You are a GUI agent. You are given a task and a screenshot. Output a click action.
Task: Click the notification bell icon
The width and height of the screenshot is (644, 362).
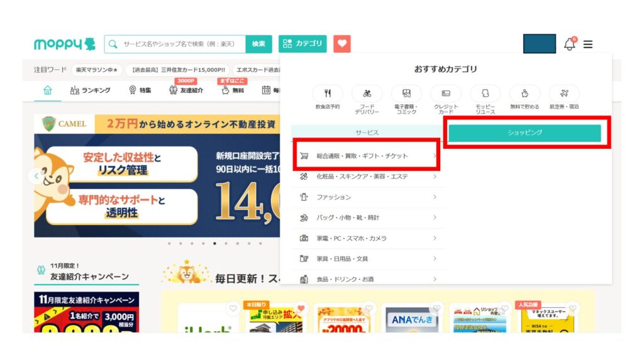click(x=570, y=44)
